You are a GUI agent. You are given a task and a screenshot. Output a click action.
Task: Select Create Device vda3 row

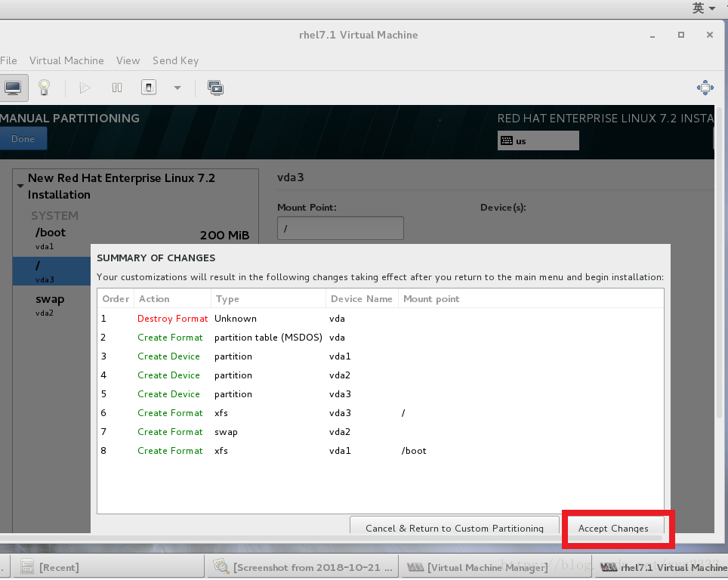[381, 393]
